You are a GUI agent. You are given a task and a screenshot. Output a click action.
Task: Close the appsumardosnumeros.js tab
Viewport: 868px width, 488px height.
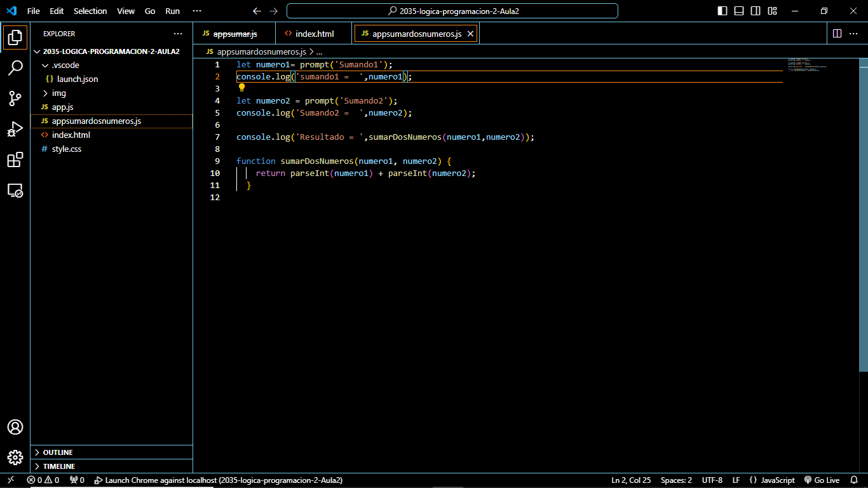coord(471,34)
